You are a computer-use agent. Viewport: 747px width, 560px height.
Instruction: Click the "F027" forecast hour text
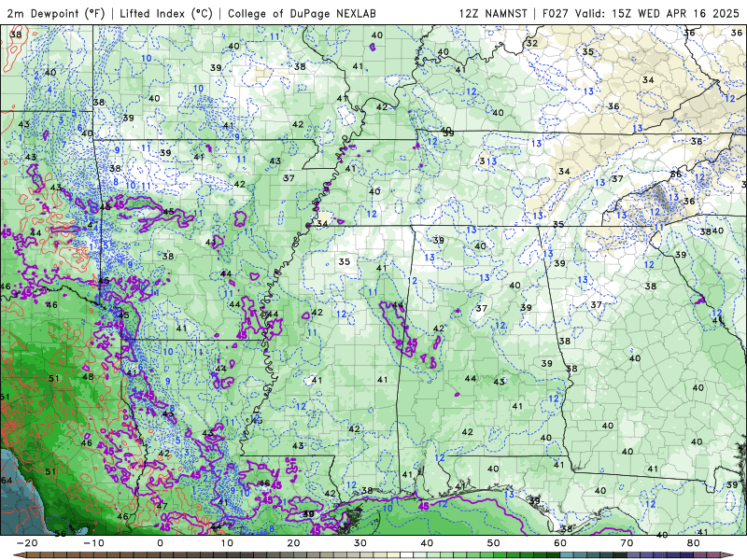click(x=555, y=13)
